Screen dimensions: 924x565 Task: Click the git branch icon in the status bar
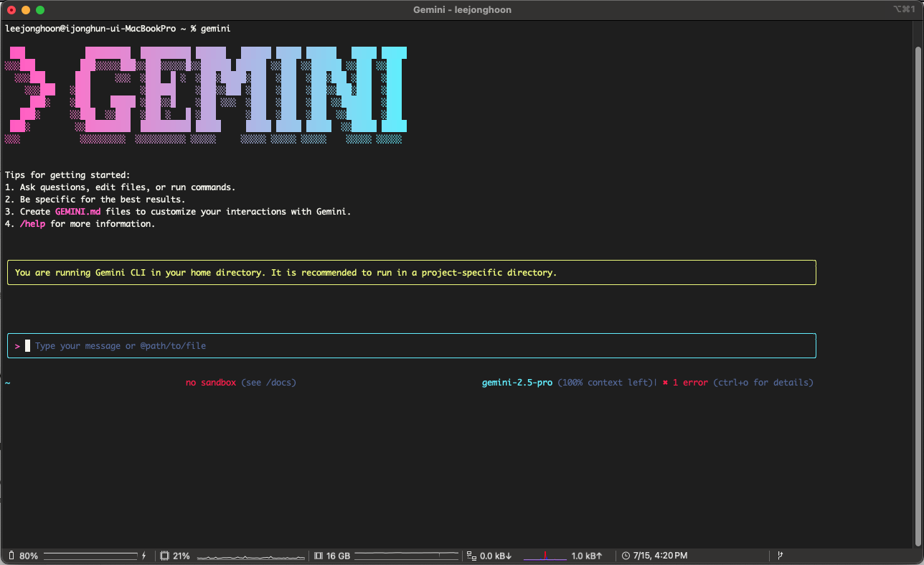coord(780,556)
